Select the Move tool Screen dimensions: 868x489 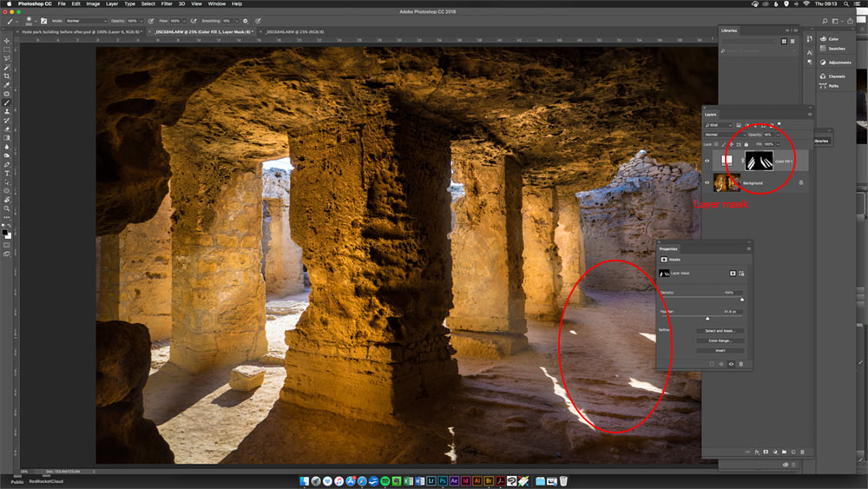coord(7,41)
